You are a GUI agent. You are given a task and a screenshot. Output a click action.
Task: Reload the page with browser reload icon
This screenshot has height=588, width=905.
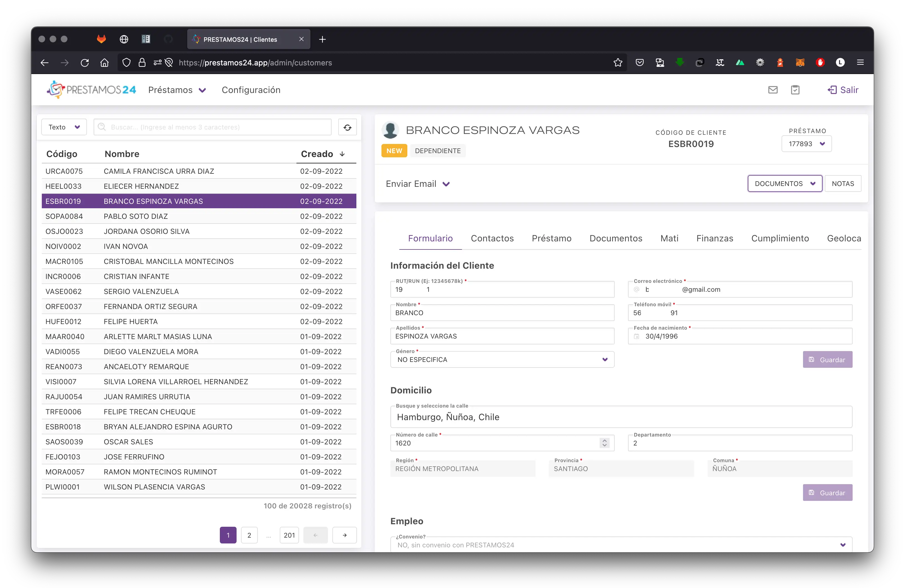pyautogui.click(x=84, y=63)
